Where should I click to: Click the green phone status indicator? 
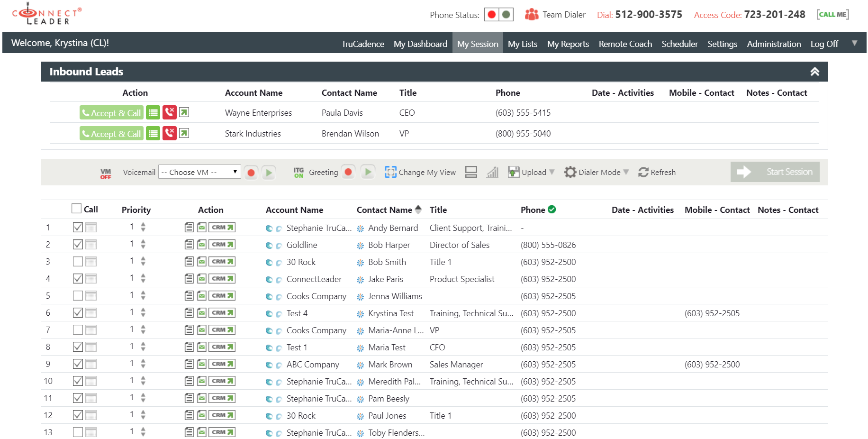click(506, 15)
